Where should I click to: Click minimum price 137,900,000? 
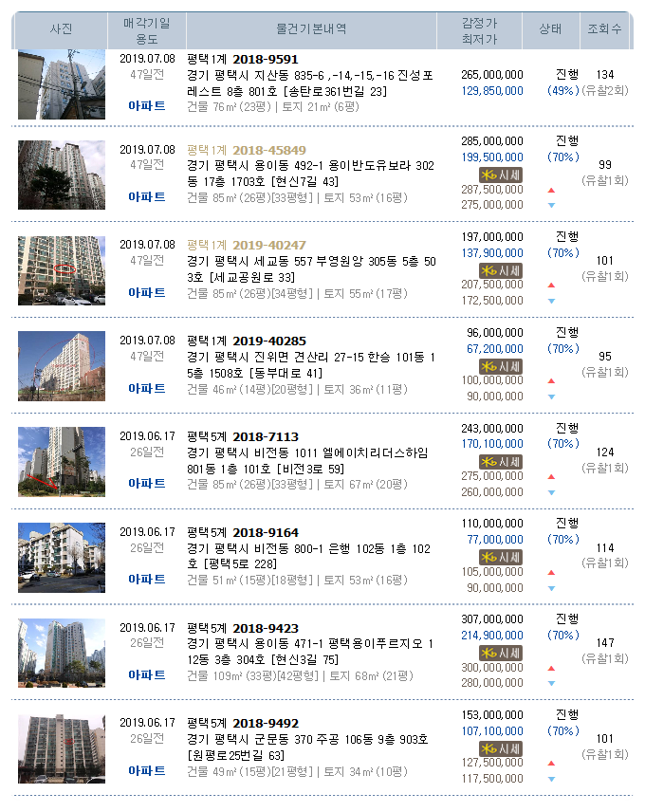(492, 253)
